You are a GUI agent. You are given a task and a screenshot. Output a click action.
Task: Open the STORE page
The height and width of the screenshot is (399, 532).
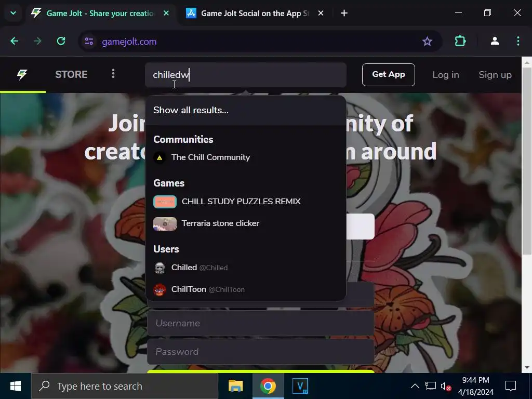[71, 74]
